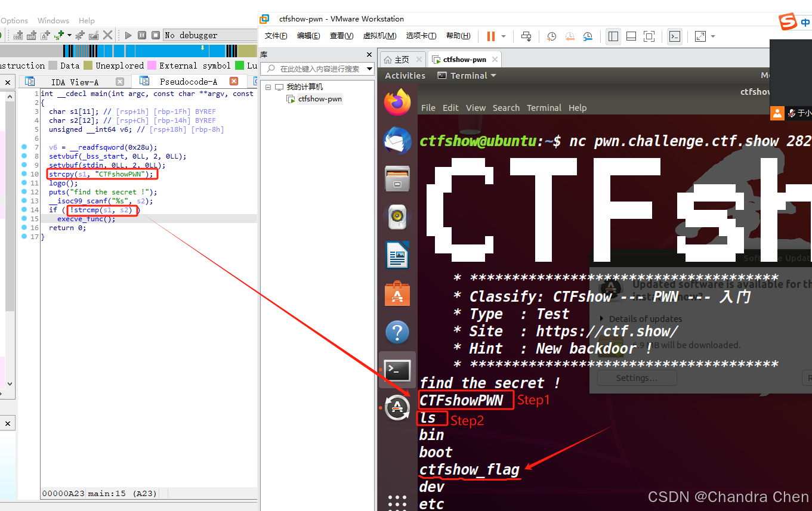Open the Terminal app menu dropdown in top bar

pos(467,76)
